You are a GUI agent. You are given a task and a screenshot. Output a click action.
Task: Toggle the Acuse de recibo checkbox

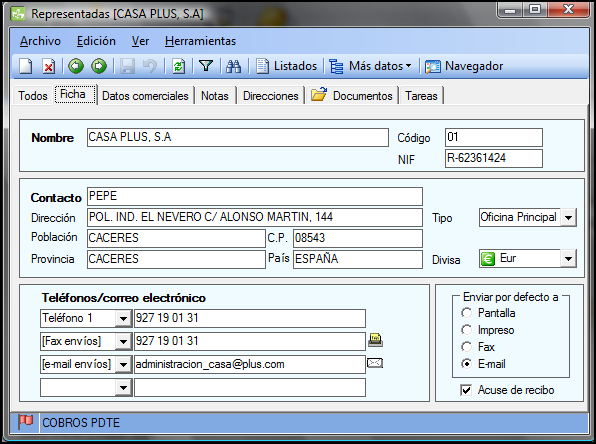(x=466, y=390)
